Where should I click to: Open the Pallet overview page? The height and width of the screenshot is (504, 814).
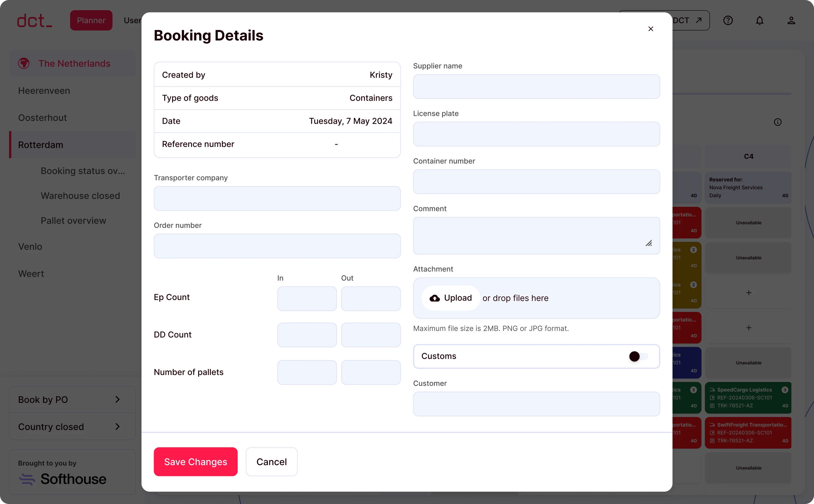coord(73,221)
